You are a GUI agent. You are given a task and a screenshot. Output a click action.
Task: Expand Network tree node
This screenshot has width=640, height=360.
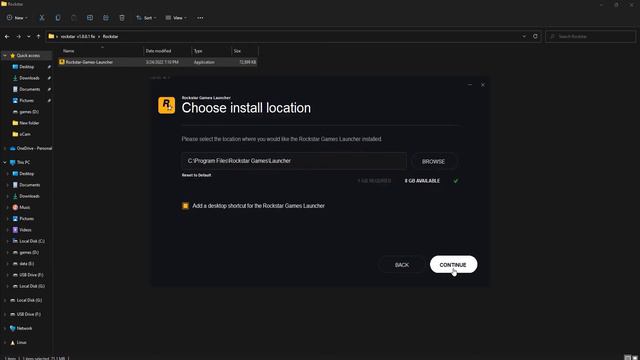5,328
